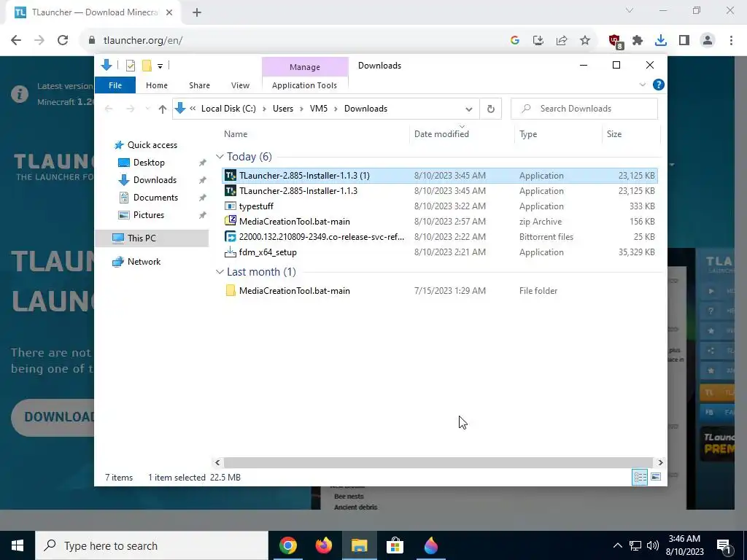Switch to the large icons view layout button

pos(656,477)
